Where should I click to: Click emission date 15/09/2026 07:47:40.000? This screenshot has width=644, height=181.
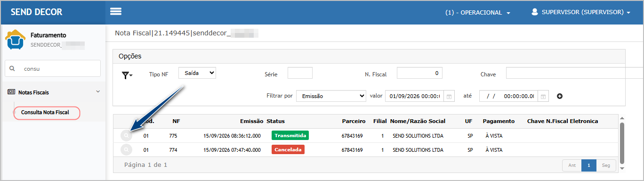coord(232,150)
